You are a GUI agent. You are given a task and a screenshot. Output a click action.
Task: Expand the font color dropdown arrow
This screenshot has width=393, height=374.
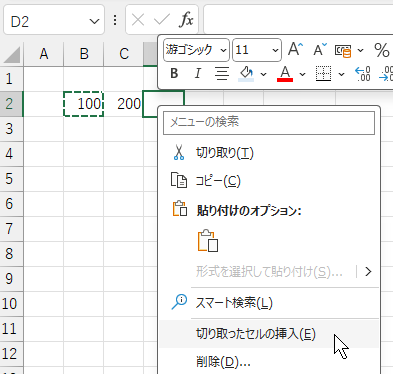pyautogui.click(x=302, y=74)
